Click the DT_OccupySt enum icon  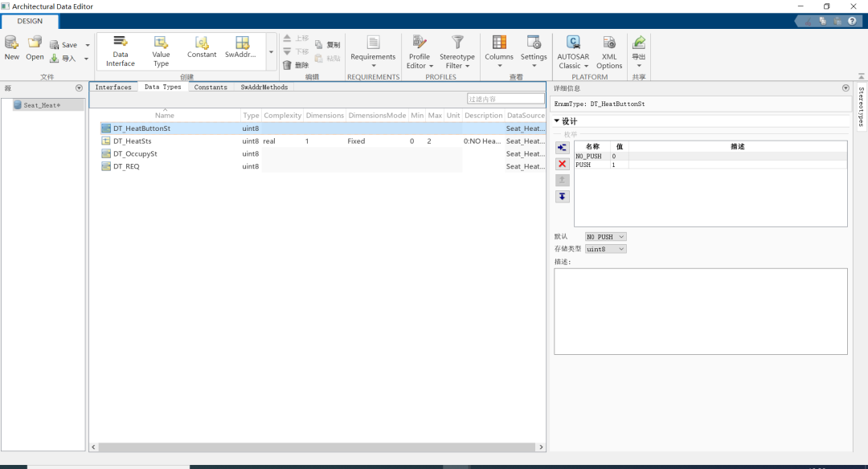(106, 153)
